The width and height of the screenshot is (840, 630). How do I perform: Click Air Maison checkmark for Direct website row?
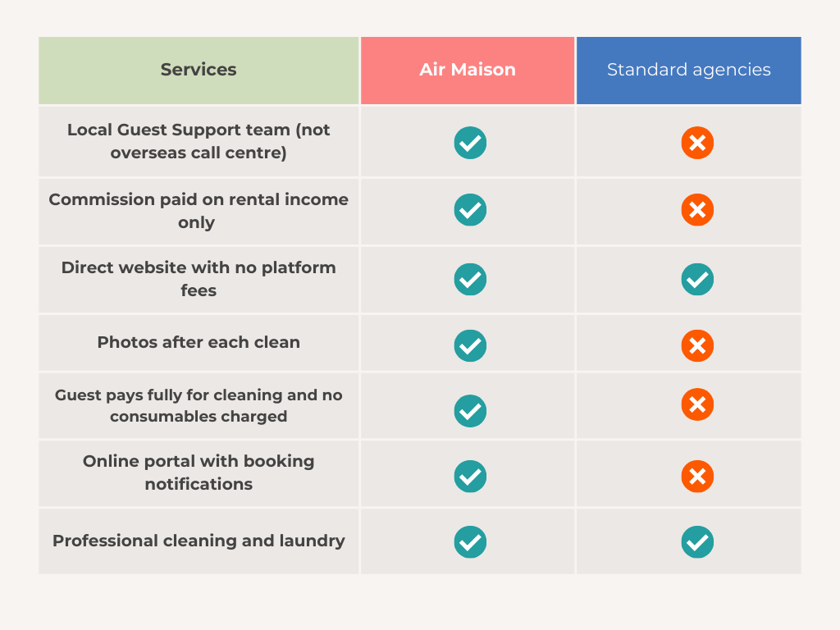click(x=470, y=279)
